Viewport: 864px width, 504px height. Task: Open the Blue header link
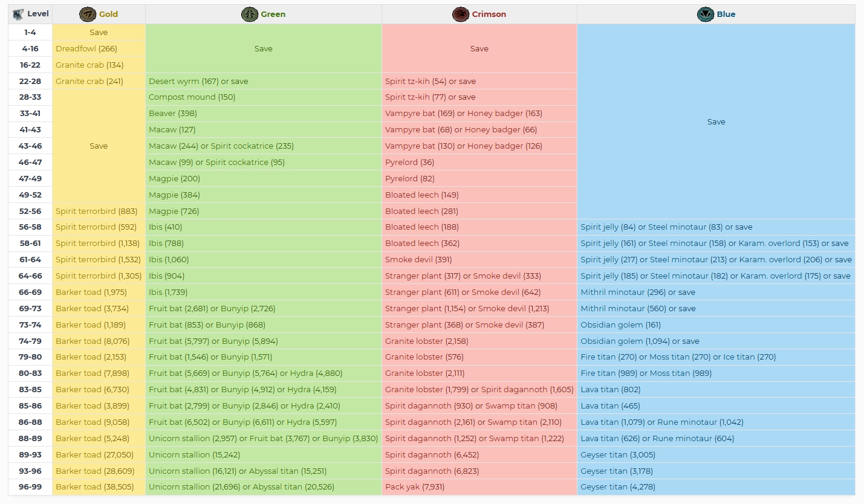(726, 14)
